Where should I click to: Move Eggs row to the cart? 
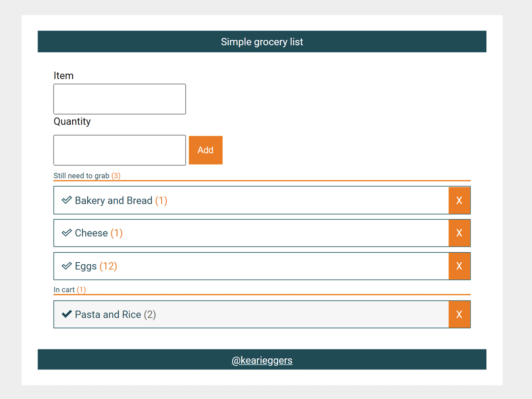tap(249, 266)
